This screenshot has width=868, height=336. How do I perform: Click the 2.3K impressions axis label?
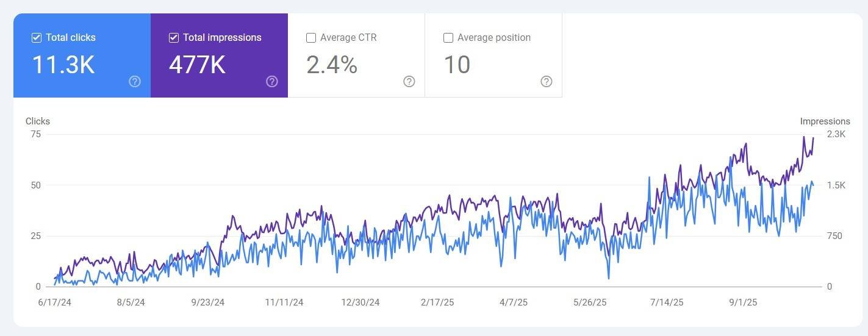click(x=836, y=134)
